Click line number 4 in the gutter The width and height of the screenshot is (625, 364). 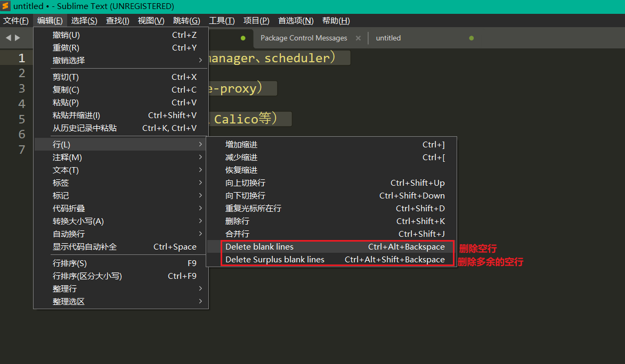tap(22, 104)
